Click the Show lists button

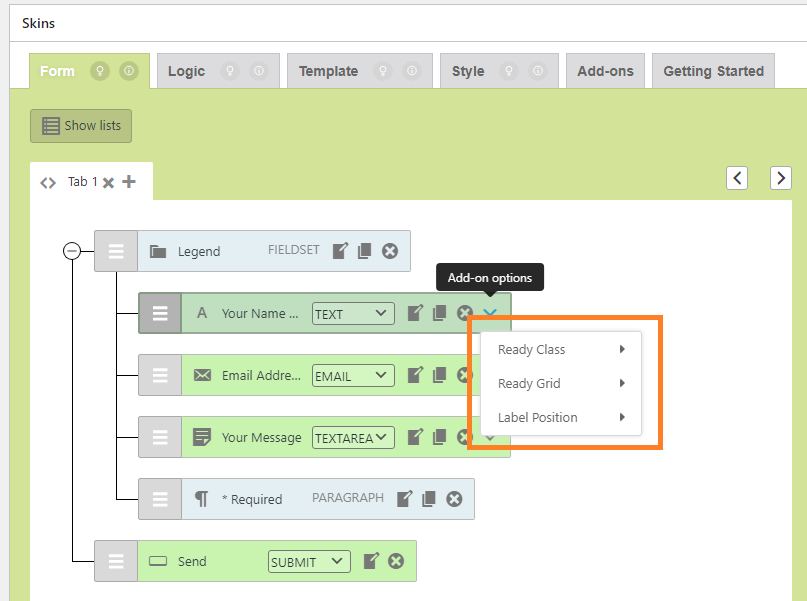[81, 126]
